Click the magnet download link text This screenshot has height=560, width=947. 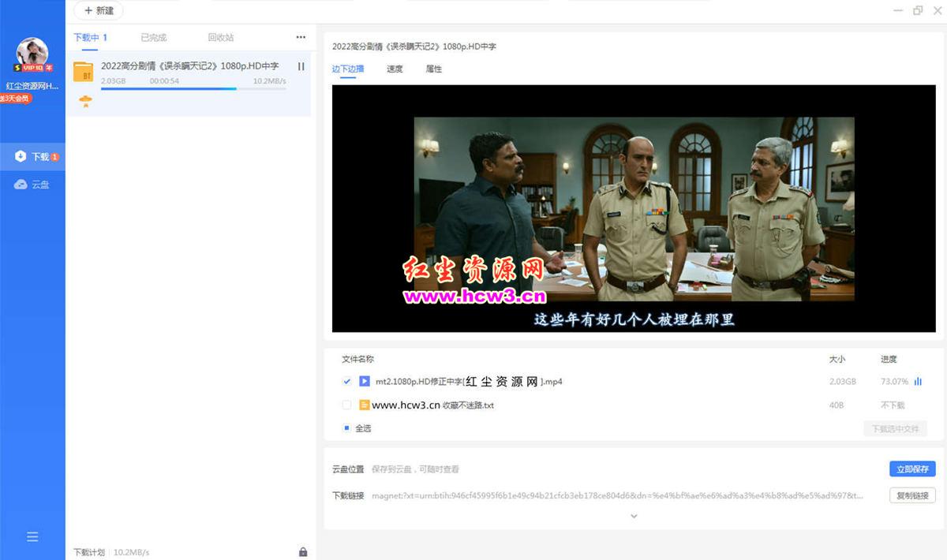point(617,496)
